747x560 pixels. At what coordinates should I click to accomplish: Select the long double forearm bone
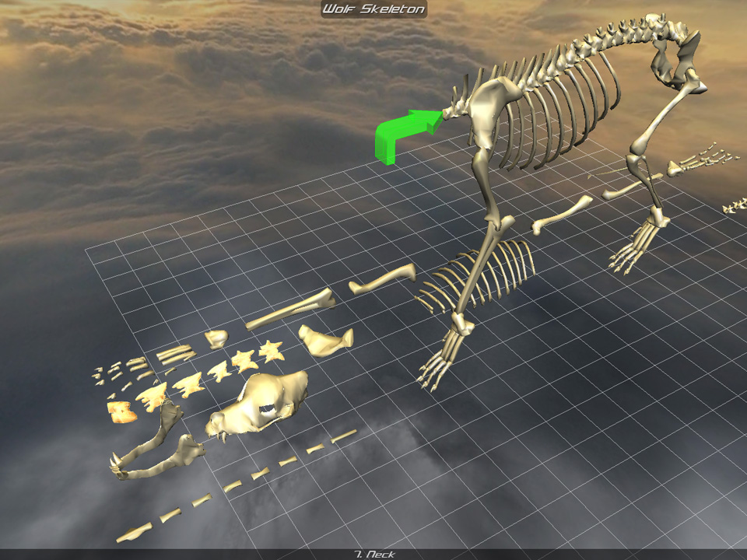pyautogui.click(x=290, y=310)
